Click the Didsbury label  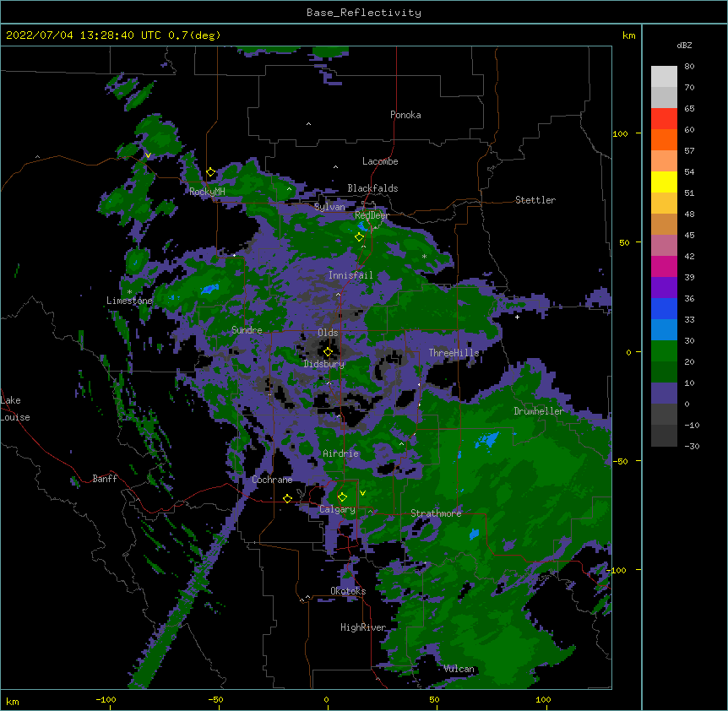(x=324, y=364)
